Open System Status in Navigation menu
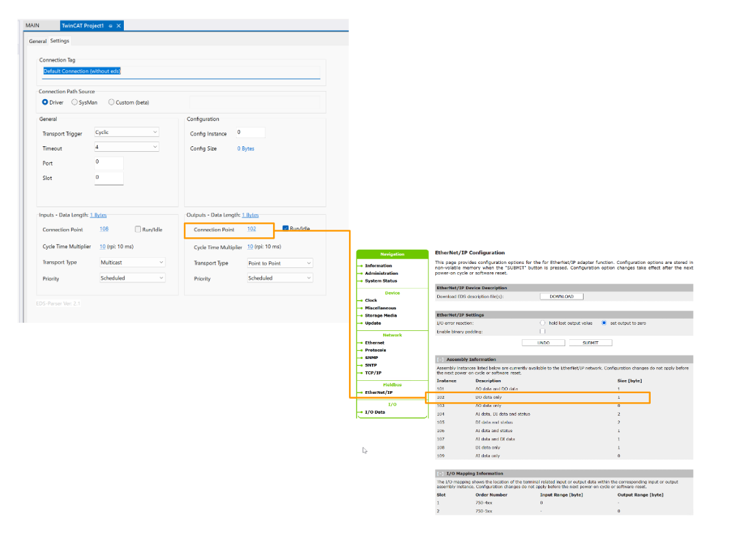 (380, 281)
